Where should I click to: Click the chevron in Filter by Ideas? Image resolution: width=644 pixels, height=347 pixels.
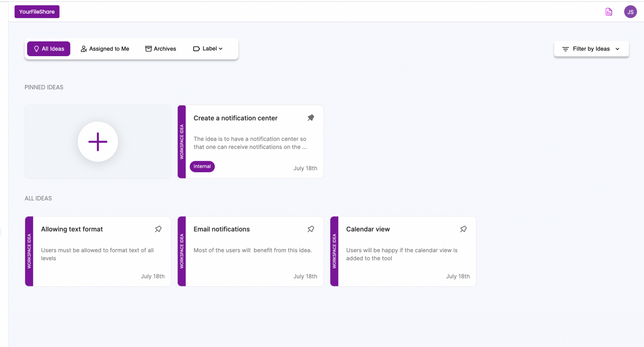point(617,49)
